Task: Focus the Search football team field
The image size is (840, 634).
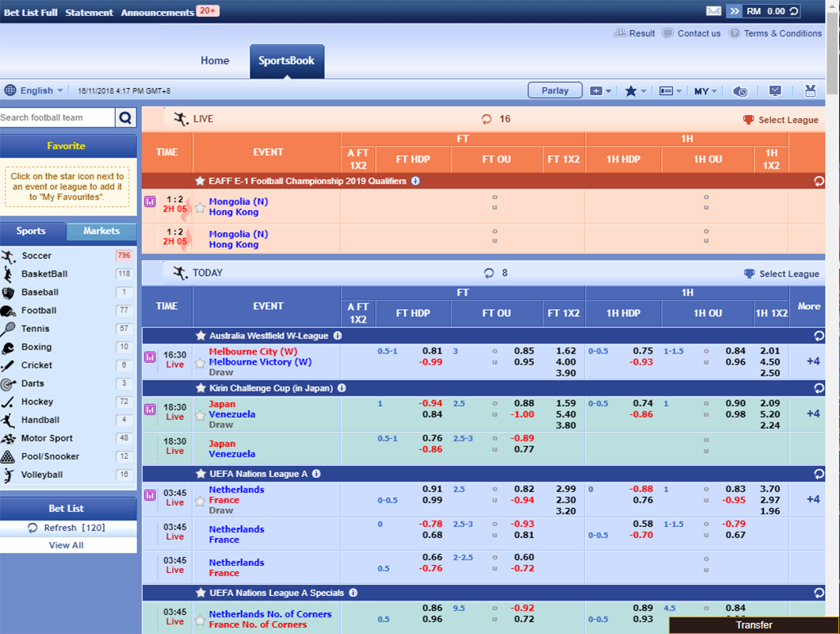Action: 57,118
